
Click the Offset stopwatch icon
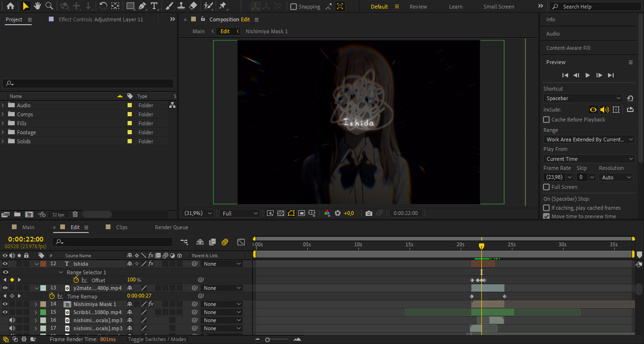(x=76, y=280)
